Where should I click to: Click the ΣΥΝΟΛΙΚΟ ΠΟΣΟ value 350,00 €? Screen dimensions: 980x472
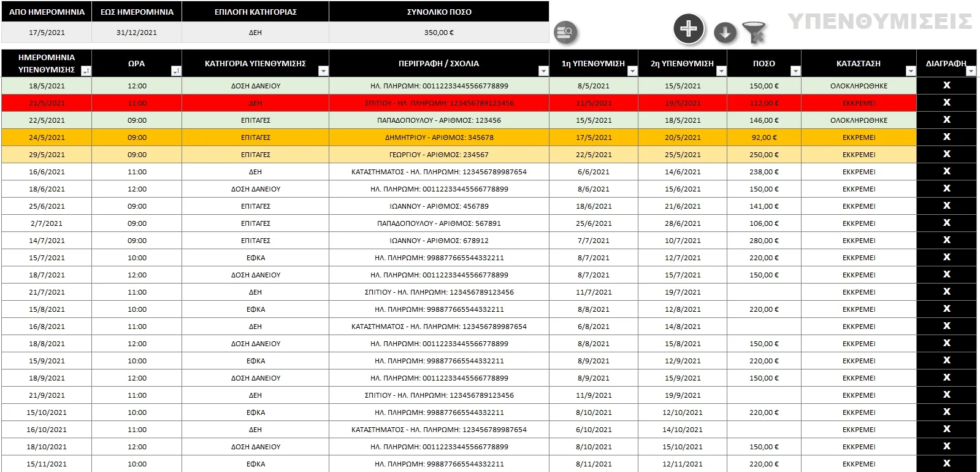[439, 33]
